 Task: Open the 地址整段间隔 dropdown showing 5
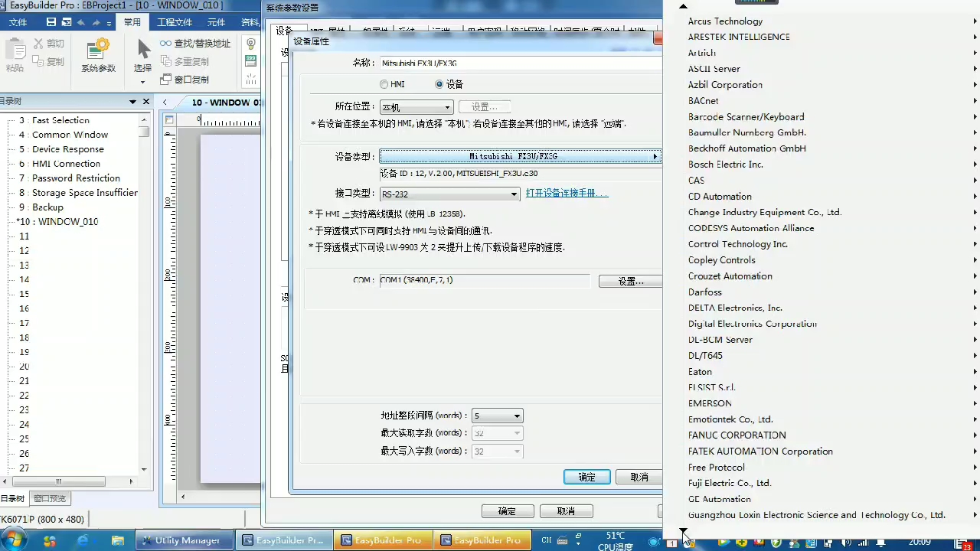498,416
